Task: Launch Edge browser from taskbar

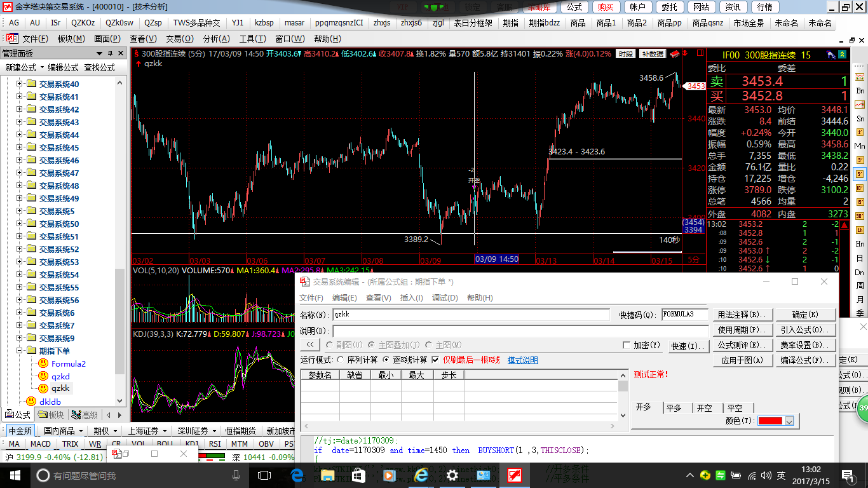Action: click(296, 475)
